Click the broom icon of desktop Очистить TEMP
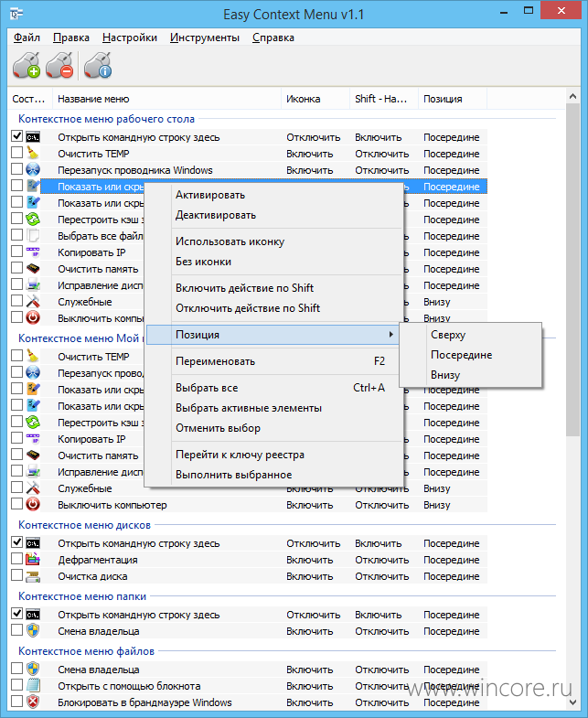The width and height of the screenshot is (588, 718). pos(33,153)
